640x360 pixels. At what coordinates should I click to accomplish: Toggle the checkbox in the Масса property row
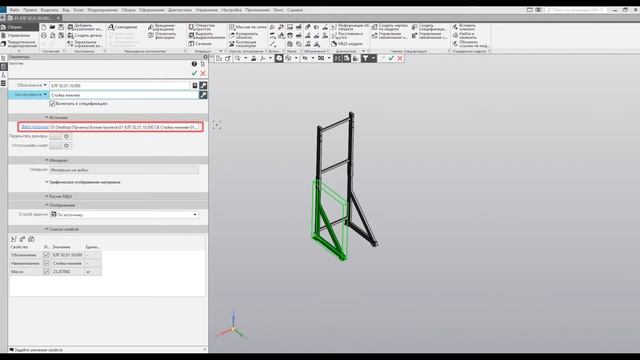point(46,271)
